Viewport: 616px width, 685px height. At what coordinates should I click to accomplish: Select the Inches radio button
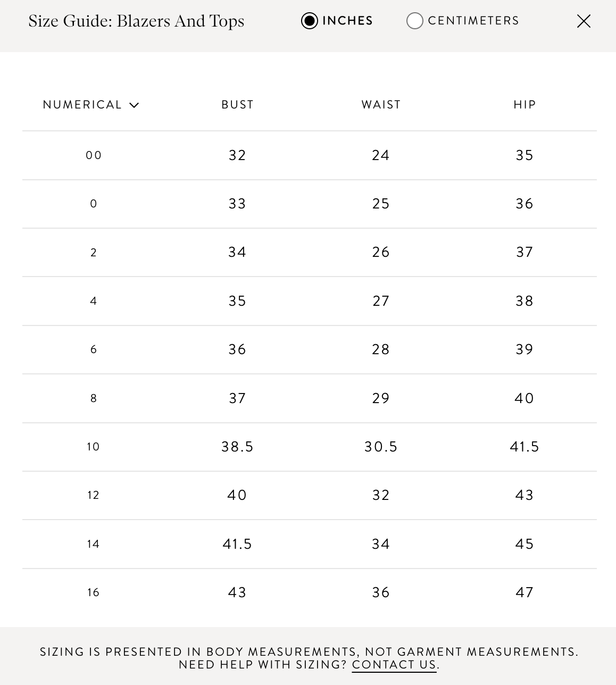(310, 21)
